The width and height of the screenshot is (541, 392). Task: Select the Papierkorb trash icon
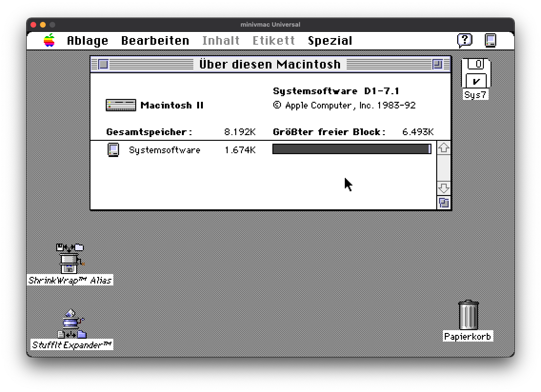click(468, 315)
